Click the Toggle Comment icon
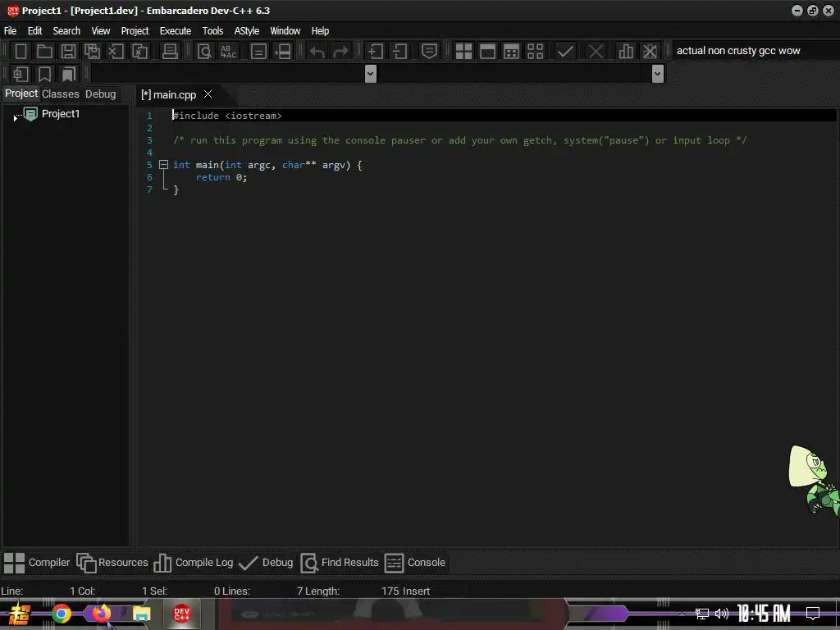The image size is (840, 630). point(429,52)
